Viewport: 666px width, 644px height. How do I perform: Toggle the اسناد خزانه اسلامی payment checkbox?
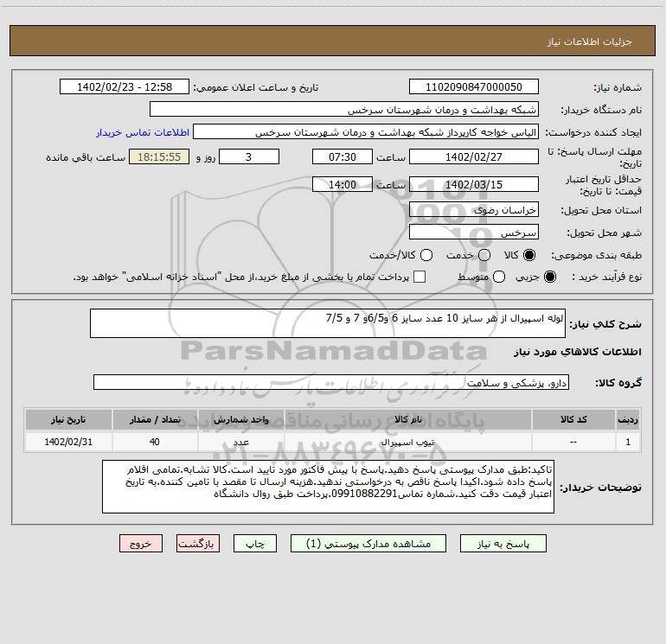419,277
